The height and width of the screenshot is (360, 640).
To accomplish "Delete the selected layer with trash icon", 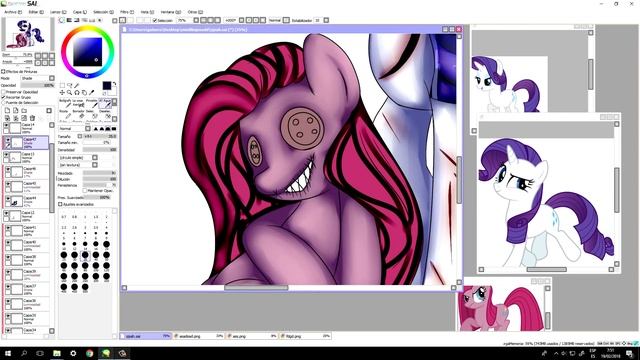I will 32,118.
